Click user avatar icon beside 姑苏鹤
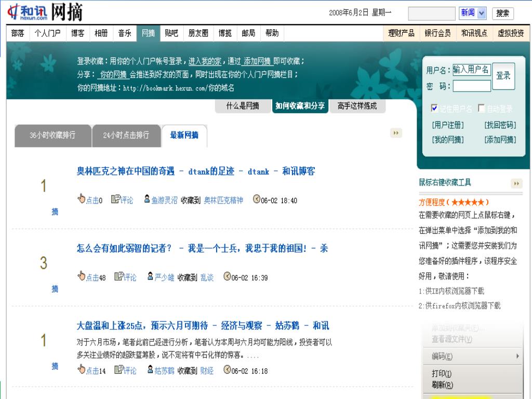Viewport: 532px width, 399px height. (x=150, y=369)
